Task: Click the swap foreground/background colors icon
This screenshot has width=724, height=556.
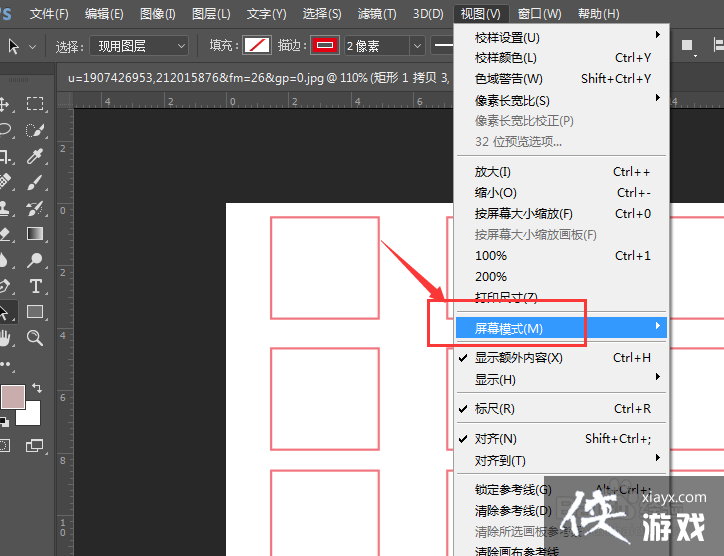Action: point(37,388)
